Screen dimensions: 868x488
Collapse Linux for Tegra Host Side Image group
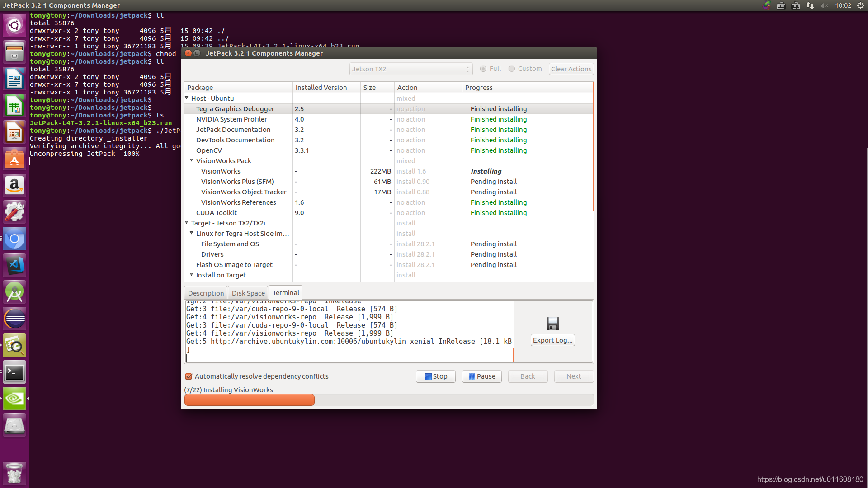click(x=192, y=233)
